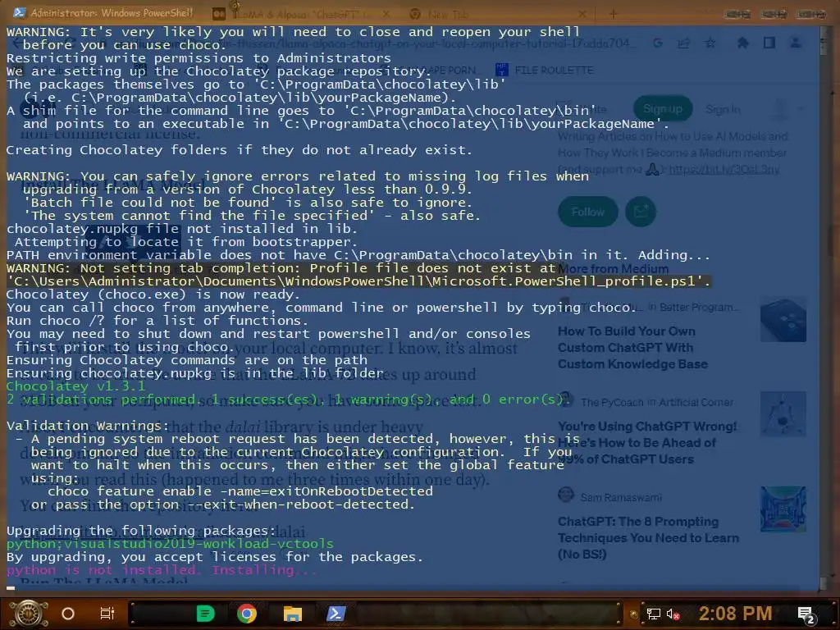Click the author name 'The PyCoach'
The image size is (840, 630).
point(612,402)
